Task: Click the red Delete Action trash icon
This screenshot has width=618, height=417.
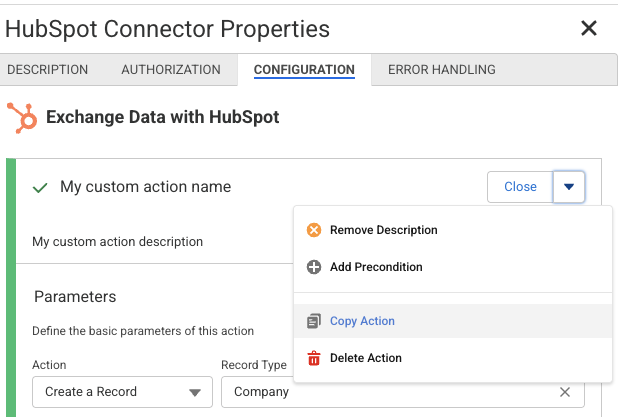Action: click(313, 358)
